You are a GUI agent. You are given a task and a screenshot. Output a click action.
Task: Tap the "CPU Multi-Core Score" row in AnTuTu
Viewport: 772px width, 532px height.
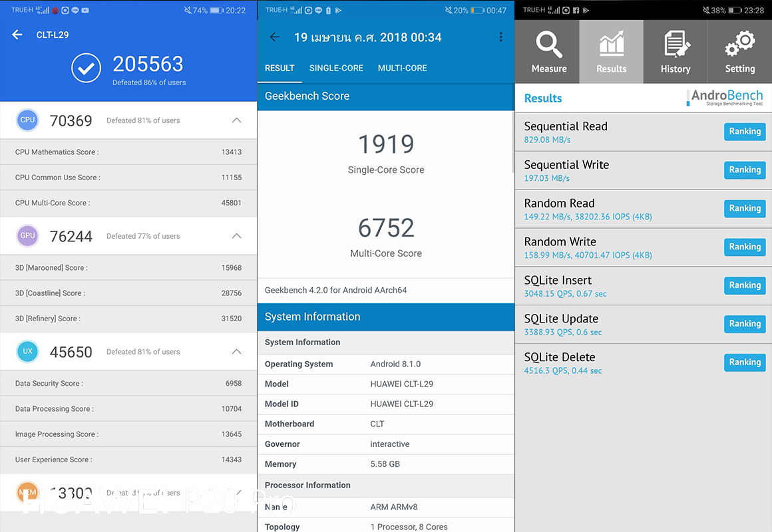pyautogui.click(x=128, y=203)
